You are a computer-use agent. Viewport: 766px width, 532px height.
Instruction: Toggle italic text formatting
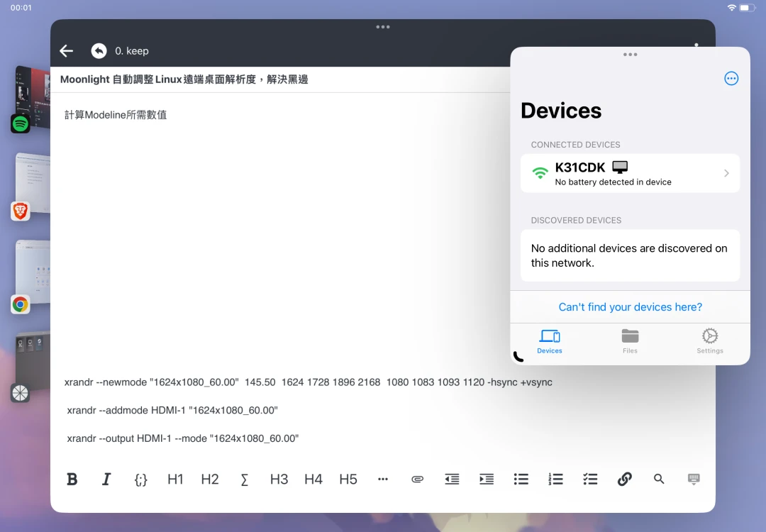(x=106, y=480)
